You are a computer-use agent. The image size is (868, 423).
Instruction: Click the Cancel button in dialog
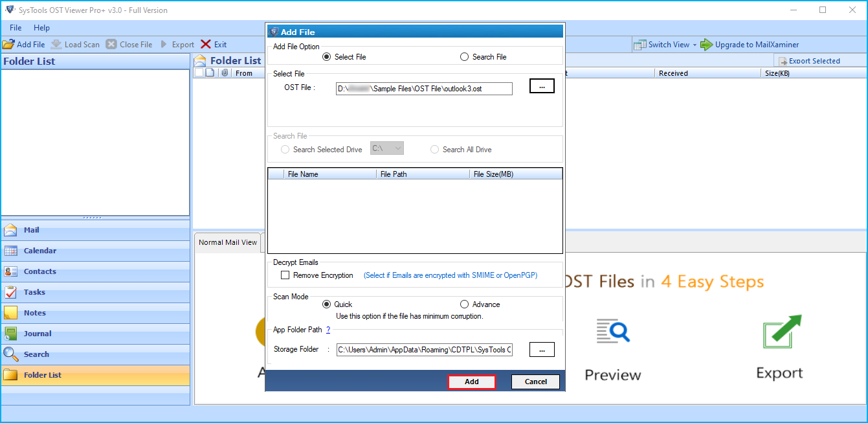536,382
